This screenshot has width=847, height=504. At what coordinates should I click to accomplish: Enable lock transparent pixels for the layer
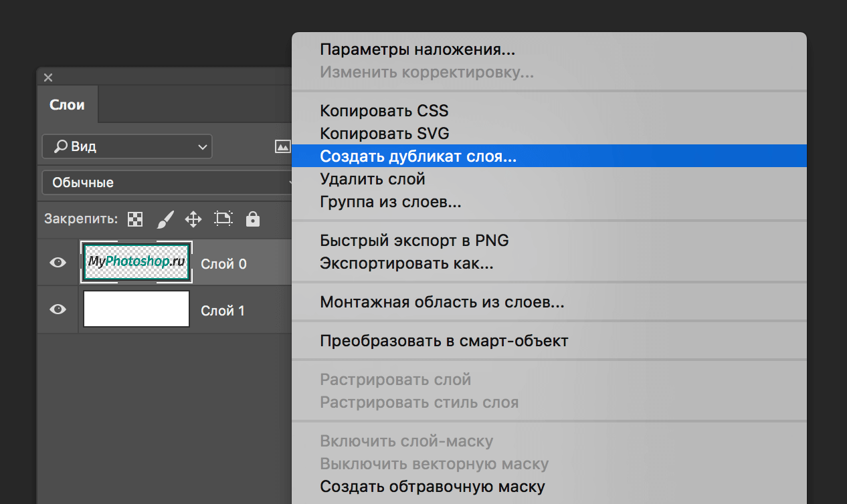(x=135, y=219)
